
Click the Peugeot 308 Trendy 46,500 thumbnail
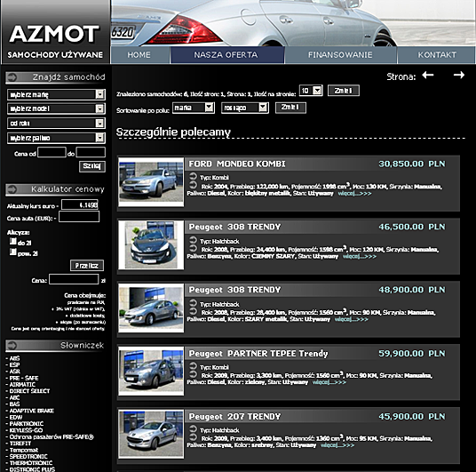[x=151, y=245]
